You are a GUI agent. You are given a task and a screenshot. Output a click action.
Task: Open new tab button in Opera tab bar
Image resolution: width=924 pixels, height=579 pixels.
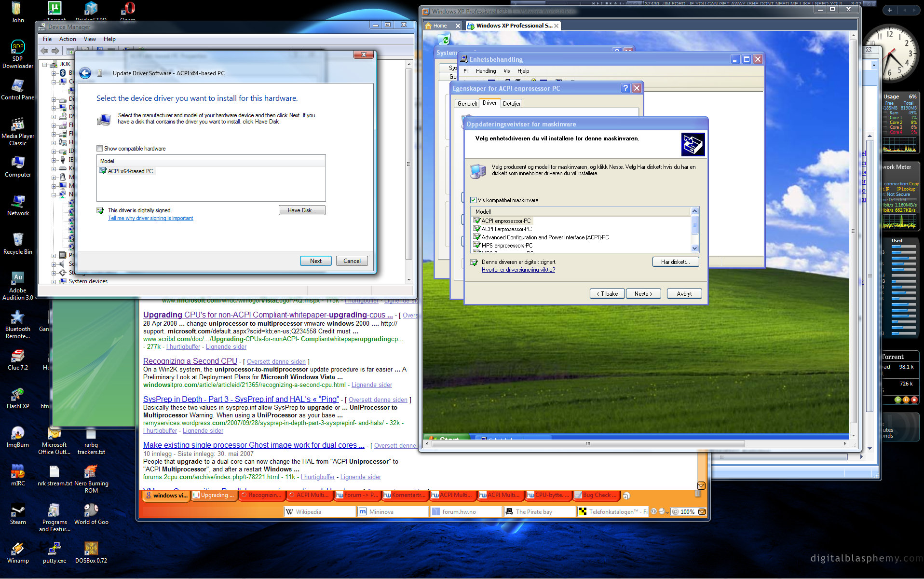626,496
